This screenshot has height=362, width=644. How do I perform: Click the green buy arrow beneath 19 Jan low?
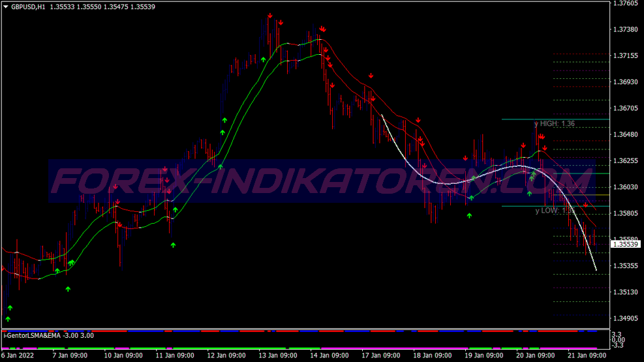tap(469, 215)
